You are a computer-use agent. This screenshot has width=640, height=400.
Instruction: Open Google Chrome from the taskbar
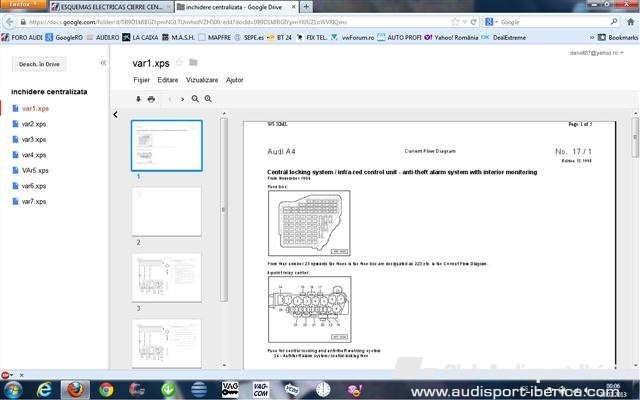[x=106, y=390]
